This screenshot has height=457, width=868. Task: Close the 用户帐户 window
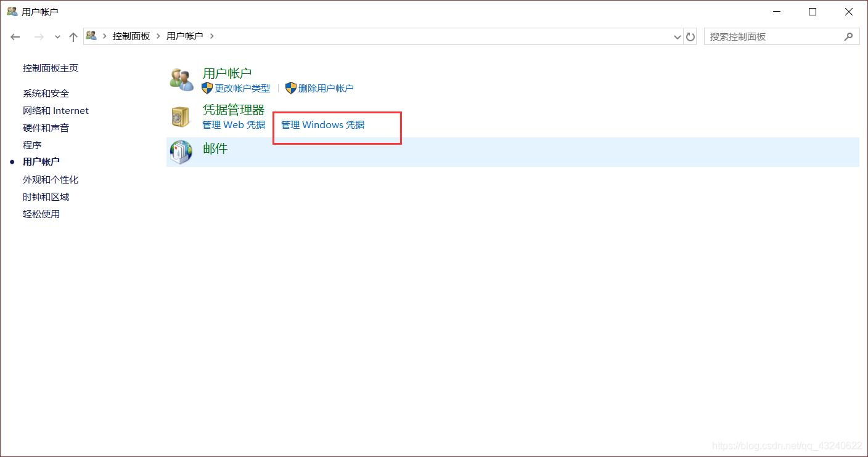click(x=849, y=12)
